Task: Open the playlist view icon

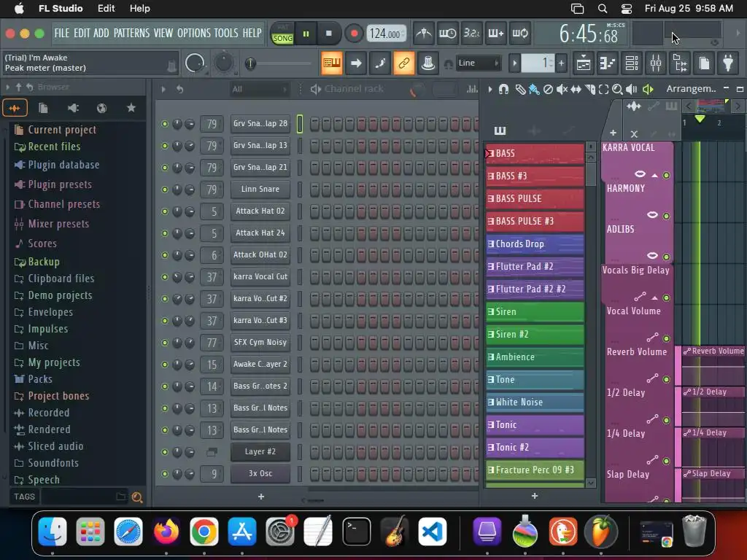Action: (584, 63)
